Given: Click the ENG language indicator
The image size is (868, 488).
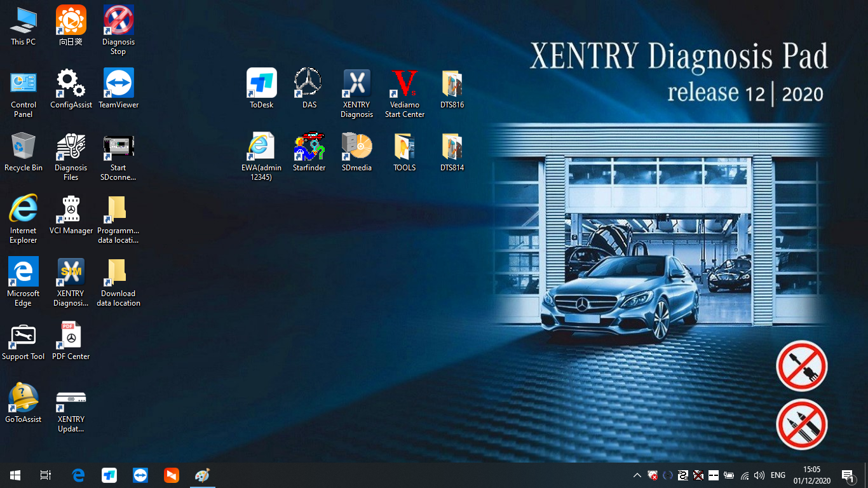Looking at the screenshot, I should [778, 475].
